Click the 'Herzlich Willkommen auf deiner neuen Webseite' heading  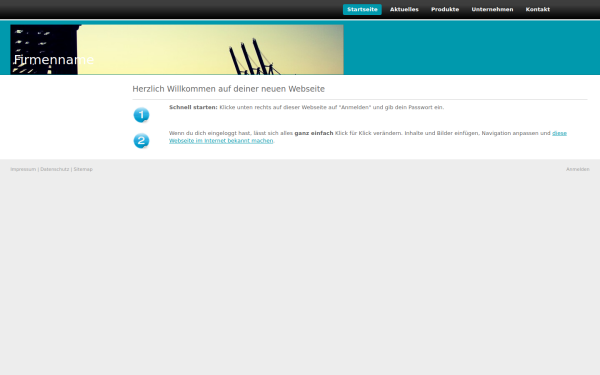click(228, 89)
